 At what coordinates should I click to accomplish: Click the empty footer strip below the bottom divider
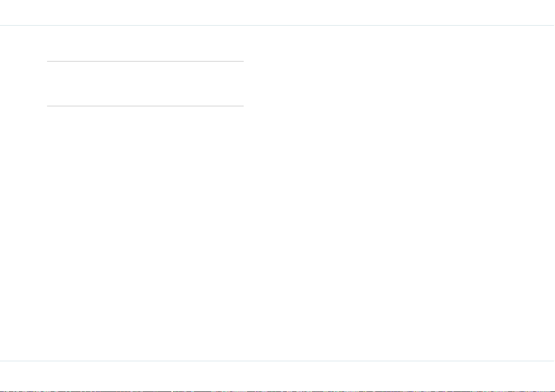point(278,376)
